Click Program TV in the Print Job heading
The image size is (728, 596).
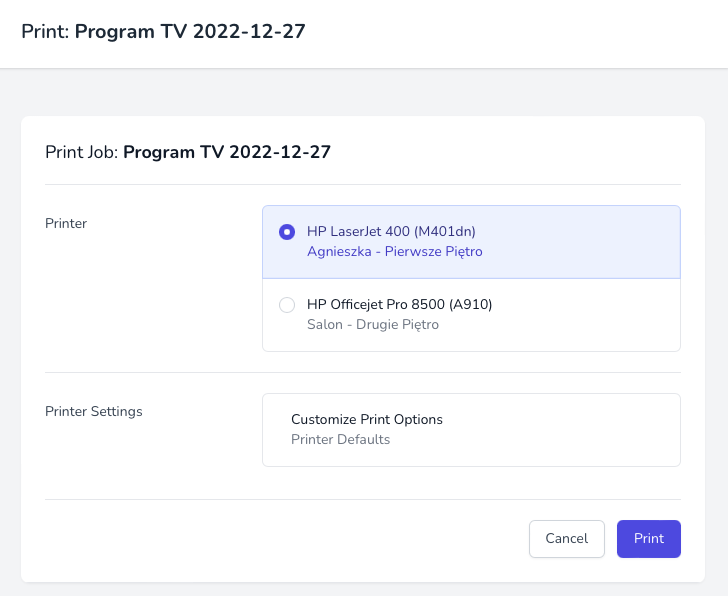coord(174,152)
